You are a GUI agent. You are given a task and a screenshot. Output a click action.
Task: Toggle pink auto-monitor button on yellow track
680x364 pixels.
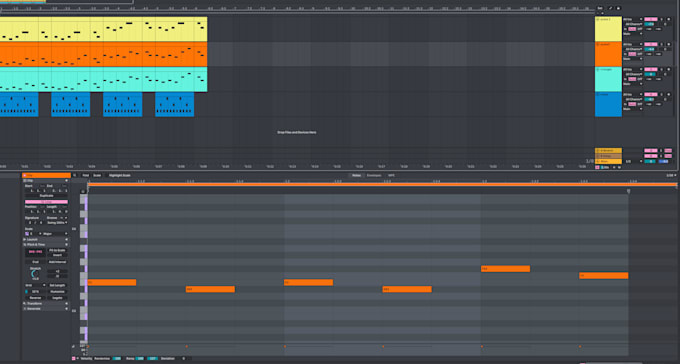632,29
